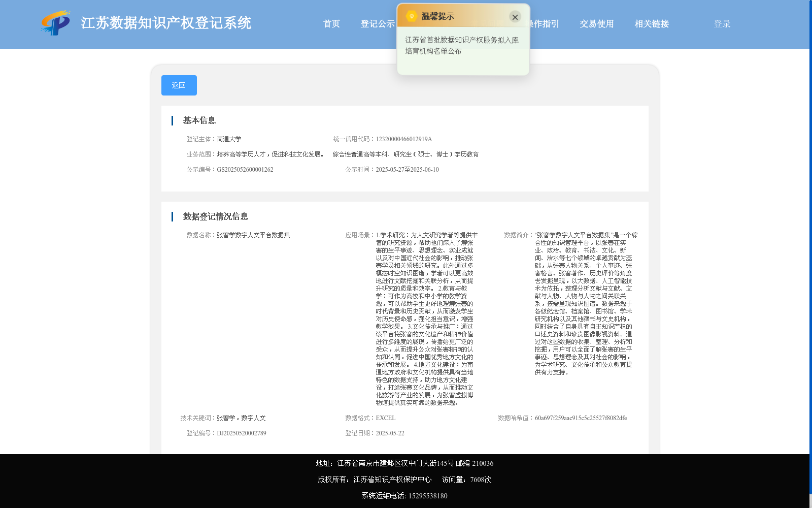The width and height of the screenshot is (812, 508).
Task: Click the 登记编号 DJ20250520002789 value
Action: pos(241,433)
